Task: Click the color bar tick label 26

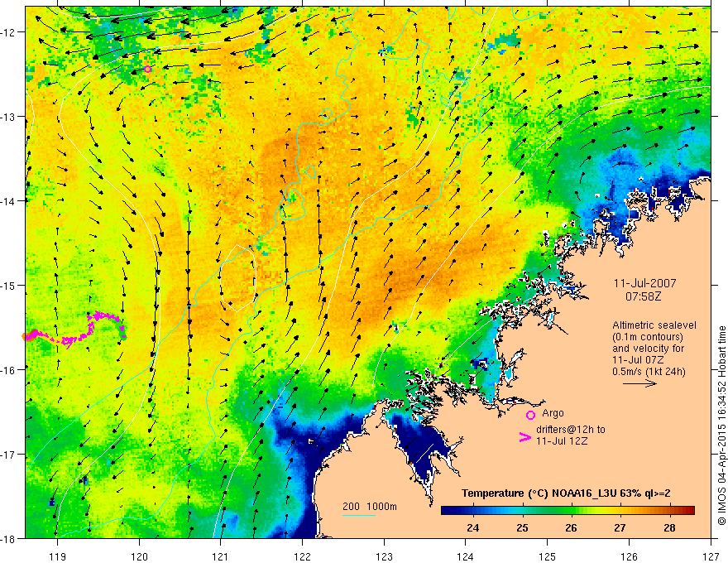Action: [571, 528]
